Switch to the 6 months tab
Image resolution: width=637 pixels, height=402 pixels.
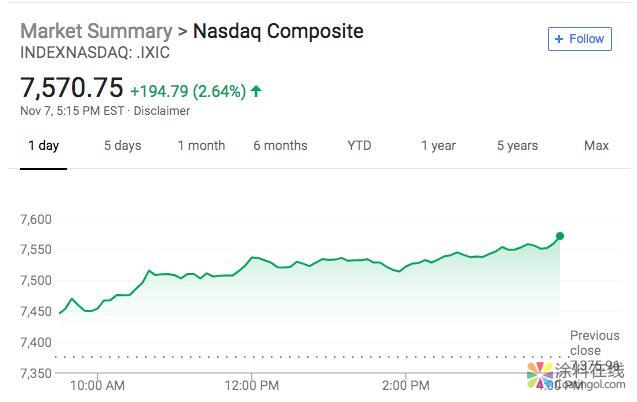coord(280,146)
